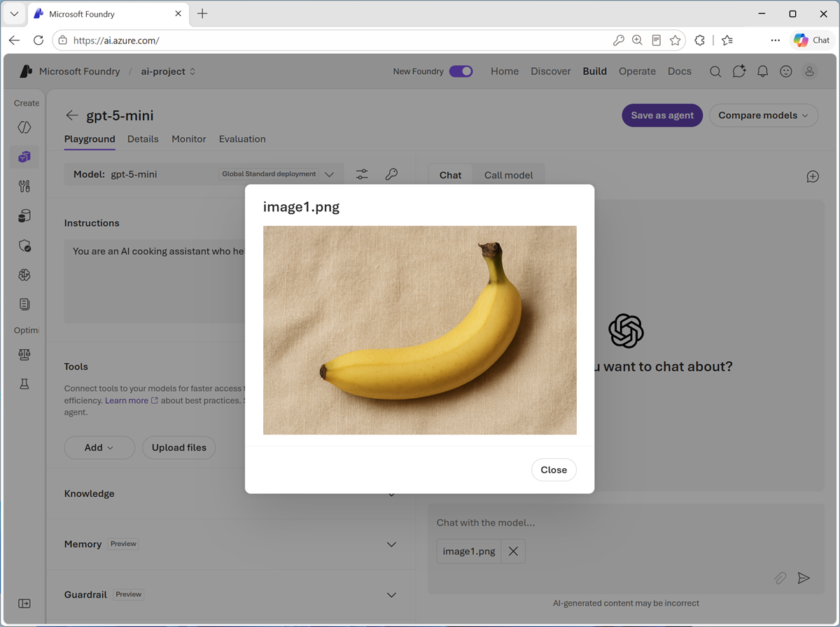Open the lab flask icon in sidebar
This screenshot has width=840, height=627.
[24, 383]
